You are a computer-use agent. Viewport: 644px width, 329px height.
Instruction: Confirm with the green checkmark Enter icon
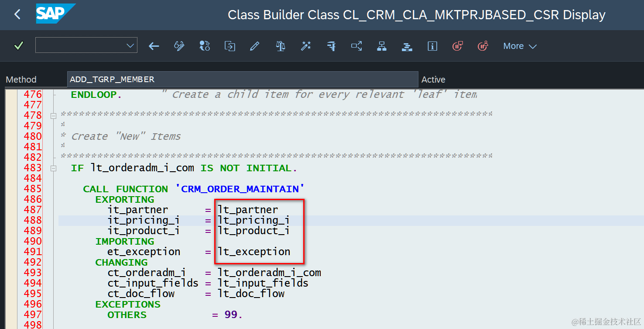(18, 45)
